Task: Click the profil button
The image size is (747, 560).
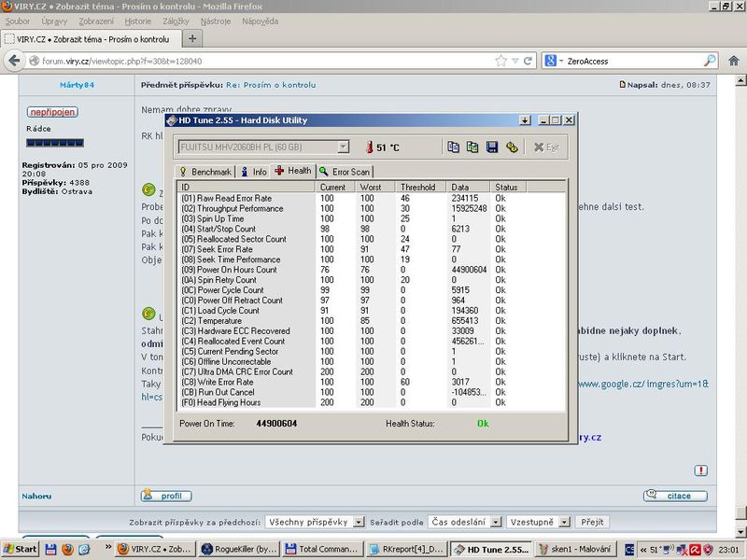Action: point(166,496)
